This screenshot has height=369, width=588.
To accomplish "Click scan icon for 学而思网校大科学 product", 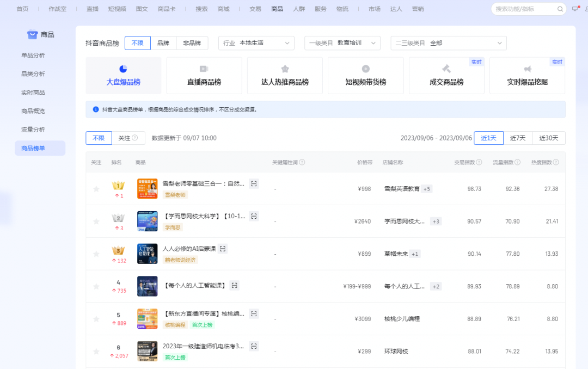I will point(254,217).
